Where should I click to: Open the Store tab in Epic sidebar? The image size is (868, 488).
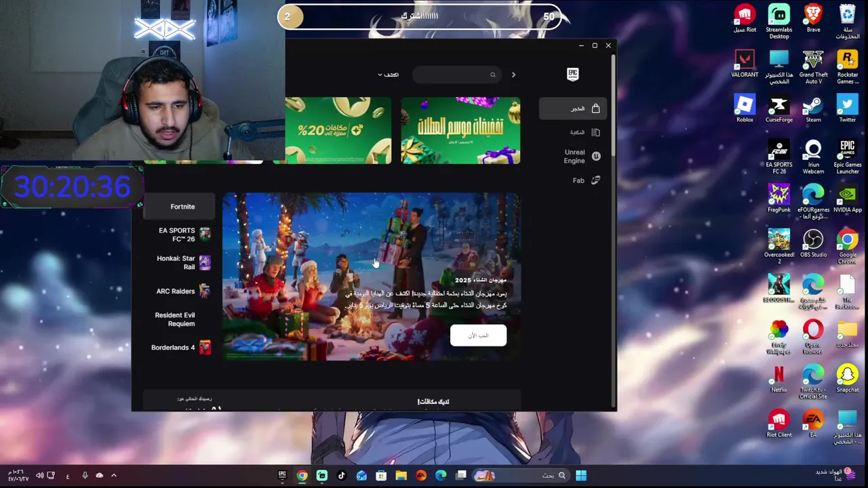click(x=573, y=108)
